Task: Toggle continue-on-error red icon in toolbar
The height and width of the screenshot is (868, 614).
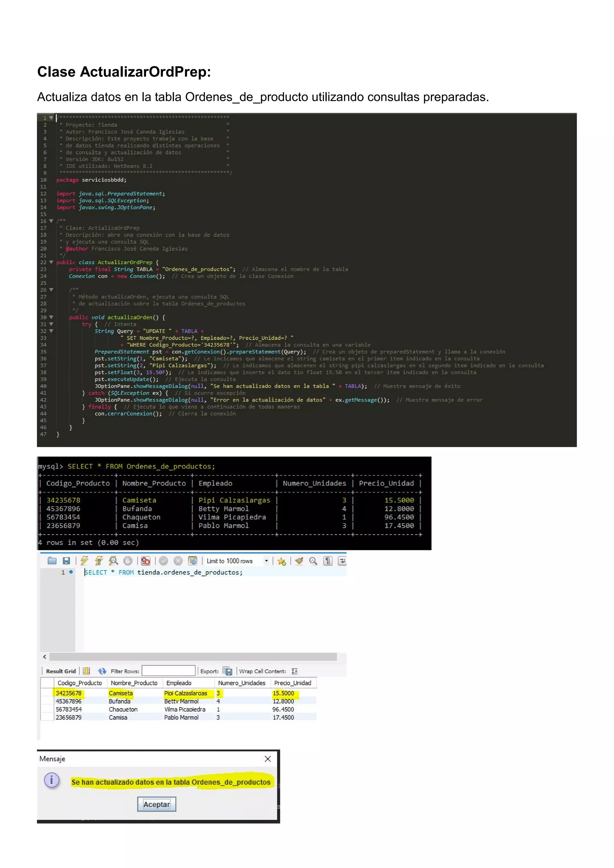Action: 146,561
